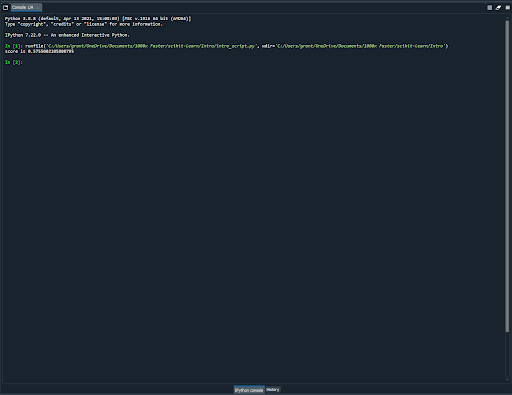The width and height of the screenshot is (512, 395).
Task: Click the scrollbar up arrow
Action: [x=507, y=17]
